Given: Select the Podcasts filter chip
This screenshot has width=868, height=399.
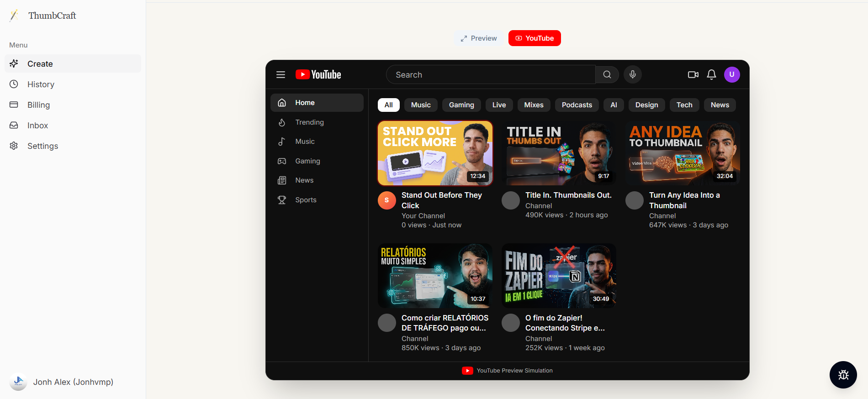Looking at the screenshot, I should tap(577, 105).
